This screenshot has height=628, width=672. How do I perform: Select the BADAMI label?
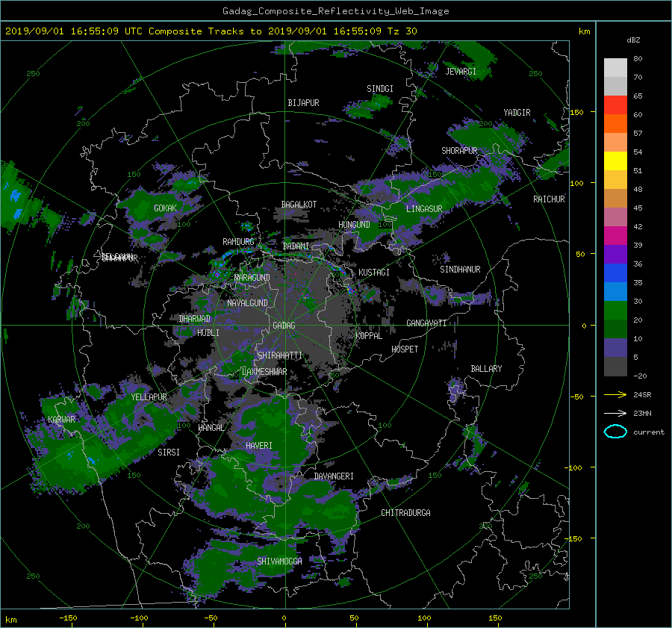click(x=296, y=246)
